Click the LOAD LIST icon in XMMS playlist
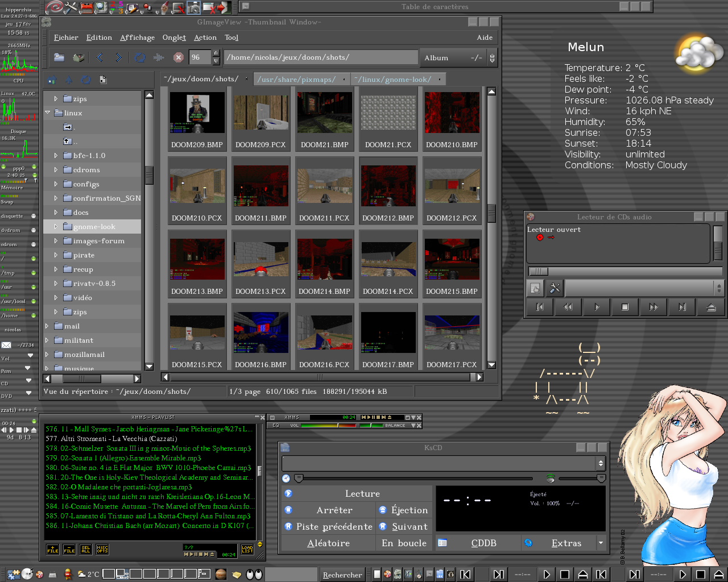 pyautogui.click(x=247, y=549)
